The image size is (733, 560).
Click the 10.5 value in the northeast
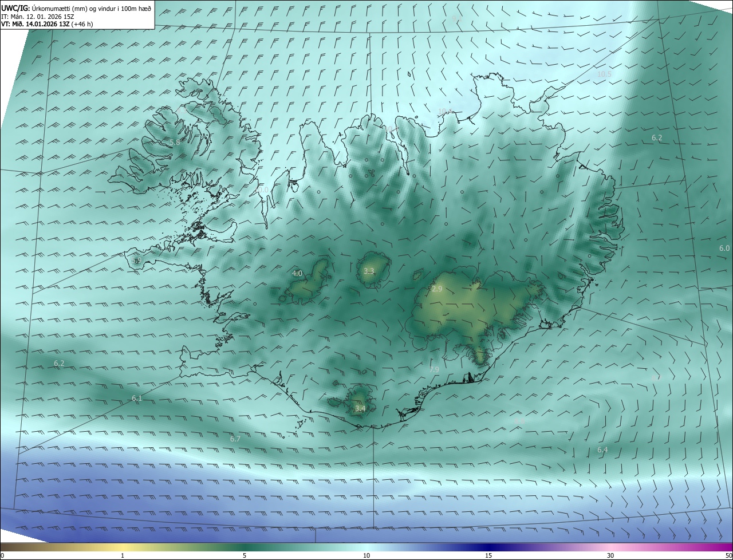pyautogui.click(x=604, y=74)
